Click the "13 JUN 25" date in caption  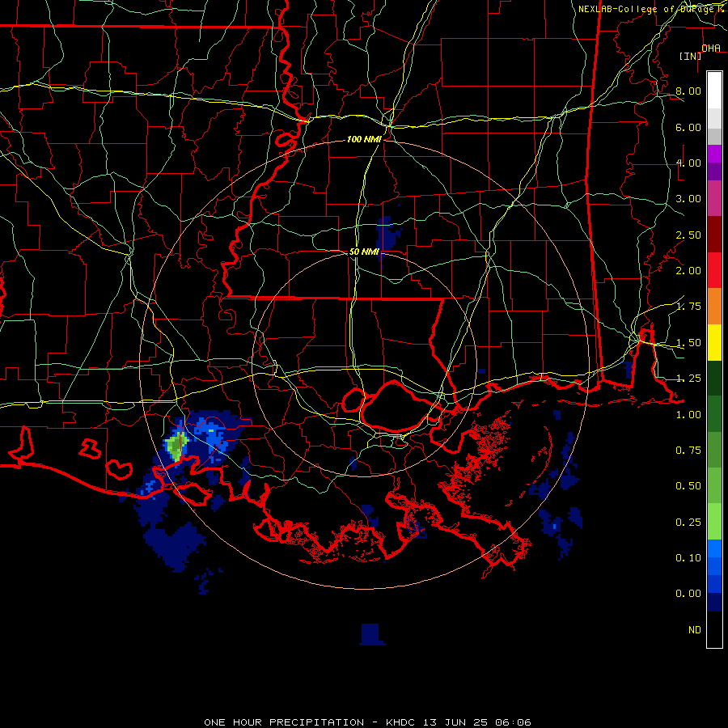455,722
